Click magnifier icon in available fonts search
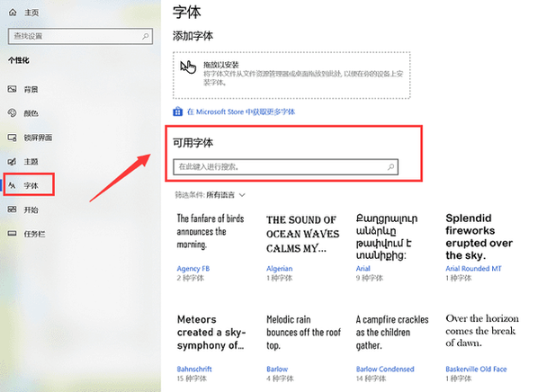The image size is (547, 392). 390,167
